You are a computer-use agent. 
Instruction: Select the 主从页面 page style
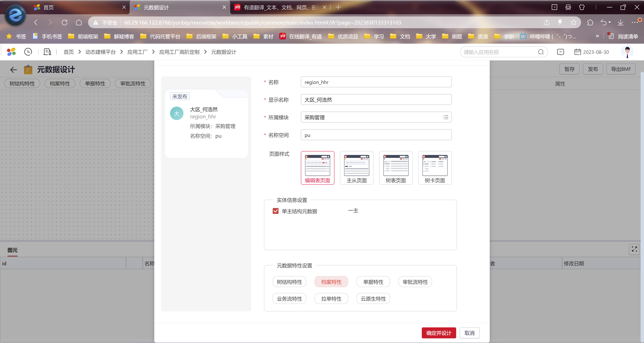click(357, 168)
